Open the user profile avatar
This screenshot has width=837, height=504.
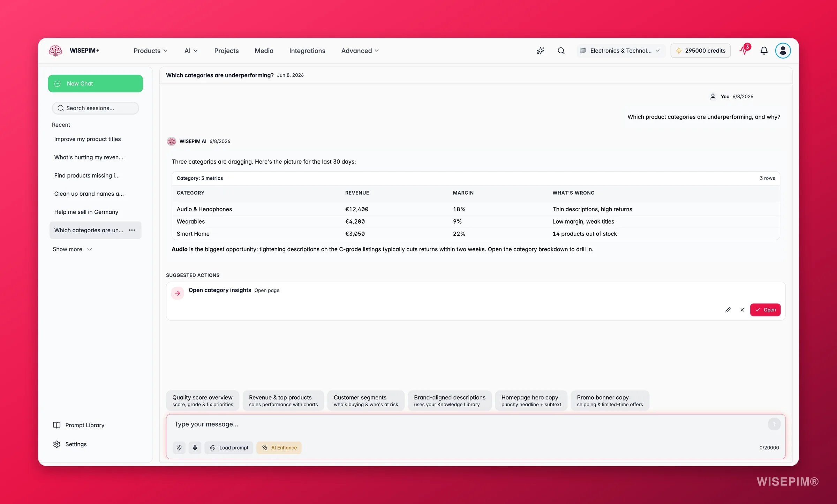pyautogui.click(x=783, y=51)
